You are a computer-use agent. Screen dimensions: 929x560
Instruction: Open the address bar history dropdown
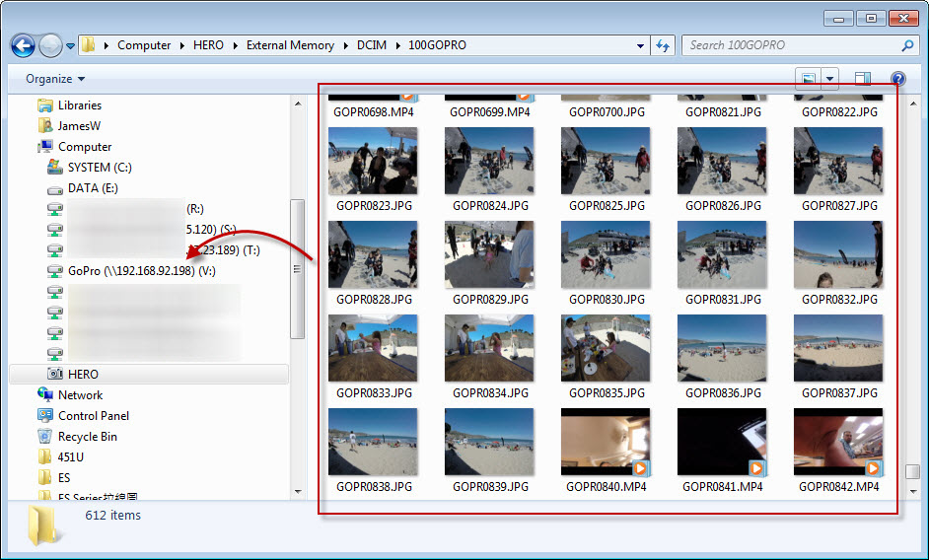(640, 45)
